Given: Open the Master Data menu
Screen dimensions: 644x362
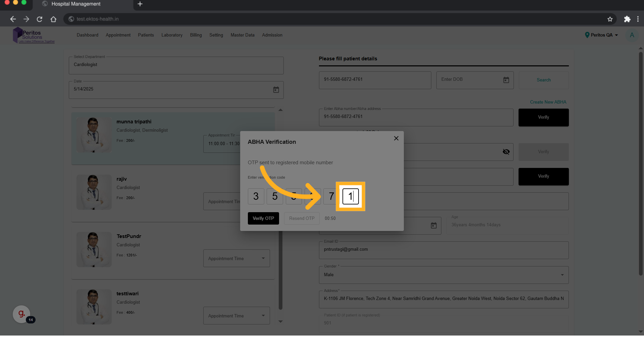Looking at the screenshot, I should click(242, 35).
